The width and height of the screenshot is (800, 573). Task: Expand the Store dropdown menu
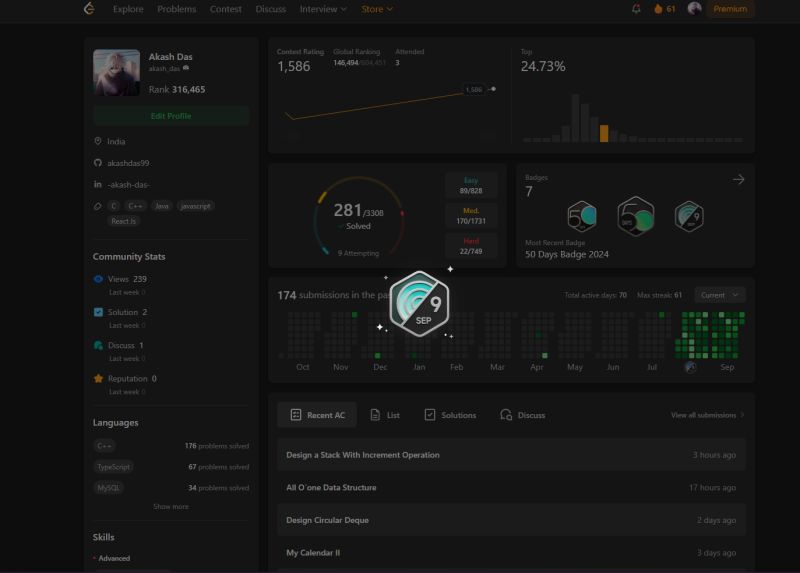pos(377,9)
